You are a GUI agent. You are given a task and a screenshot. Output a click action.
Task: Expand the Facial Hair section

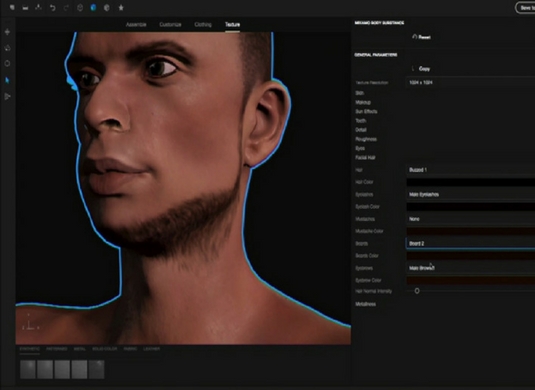coord(365,157)
